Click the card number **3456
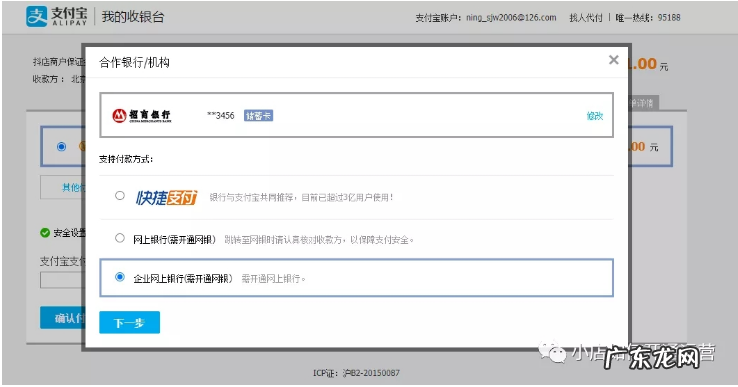The width and height of the screenshot is (738, 387). coord(221,115)
